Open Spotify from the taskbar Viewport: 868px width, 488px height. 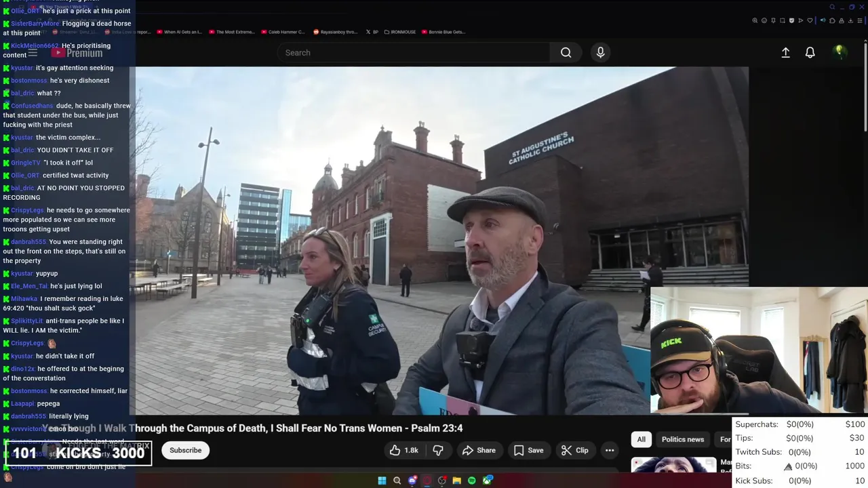[472, 481]
